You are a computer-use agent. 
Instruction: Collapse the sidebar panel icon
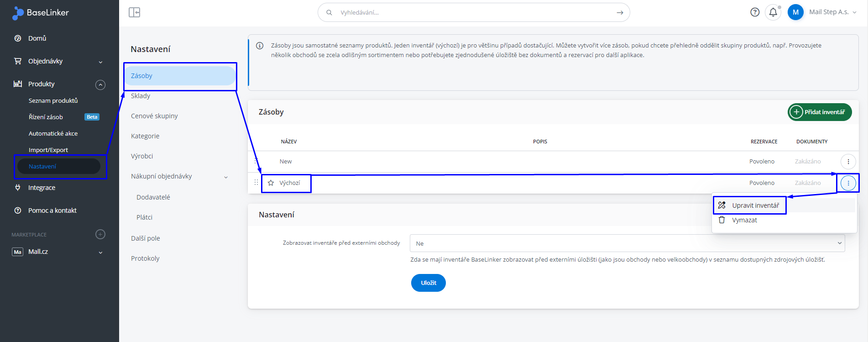(134, 12)
